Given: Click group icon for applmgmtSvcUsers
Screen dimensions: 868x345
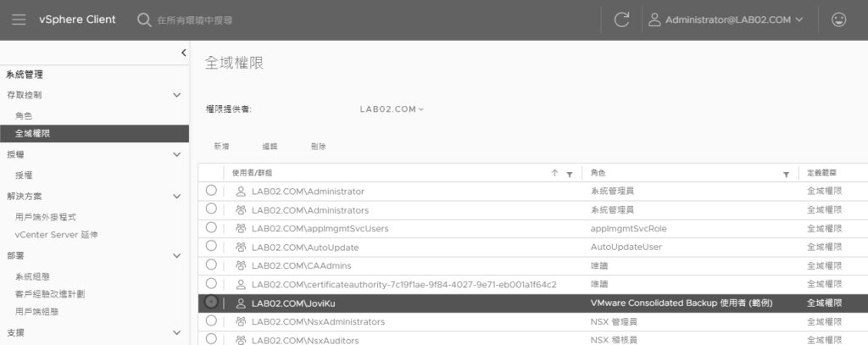Looking at the screenshot, I should (x=240, y=229).
